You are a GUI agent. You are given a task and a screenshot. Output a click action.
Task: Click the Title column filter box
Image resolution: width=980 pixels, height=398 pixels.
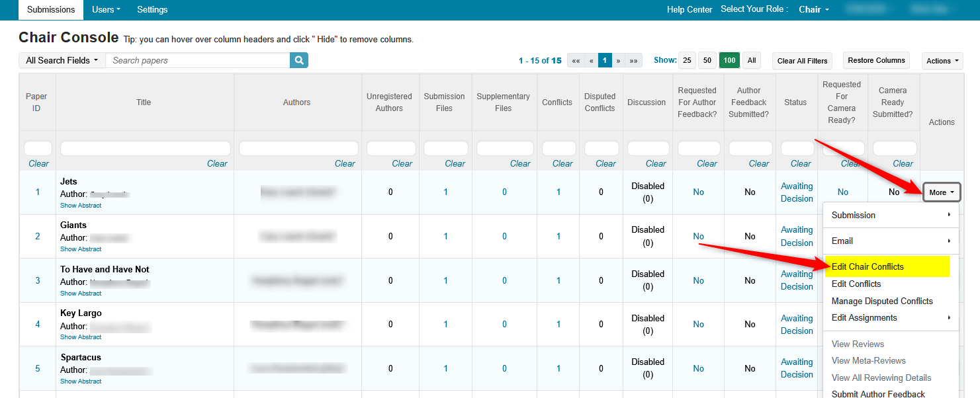(x=145, y=148)
